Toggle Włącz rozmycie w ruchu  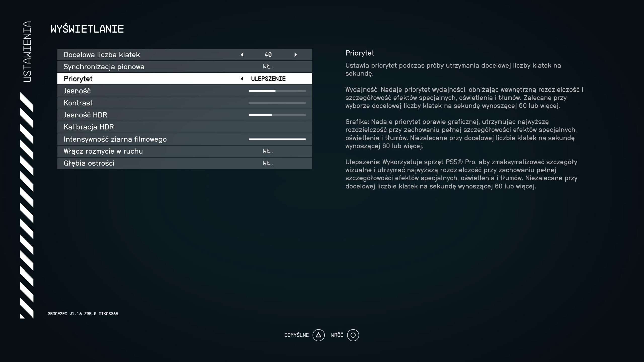click(268, 151)
